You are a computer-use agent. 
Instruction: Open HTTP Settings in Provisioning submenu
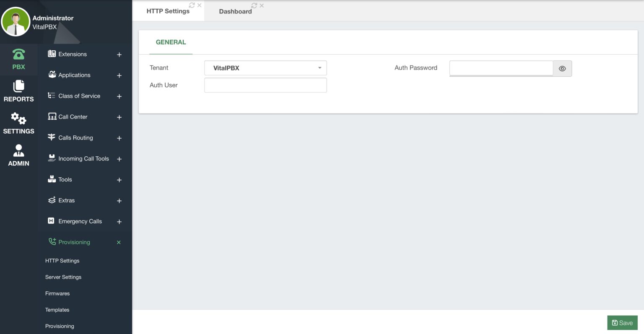62,261
